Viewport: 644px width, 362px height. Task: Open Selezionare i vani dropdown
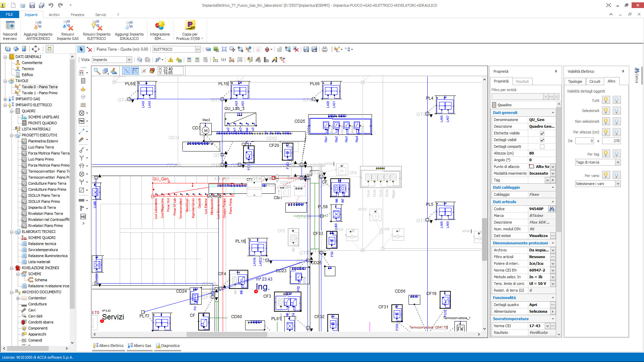618,184
